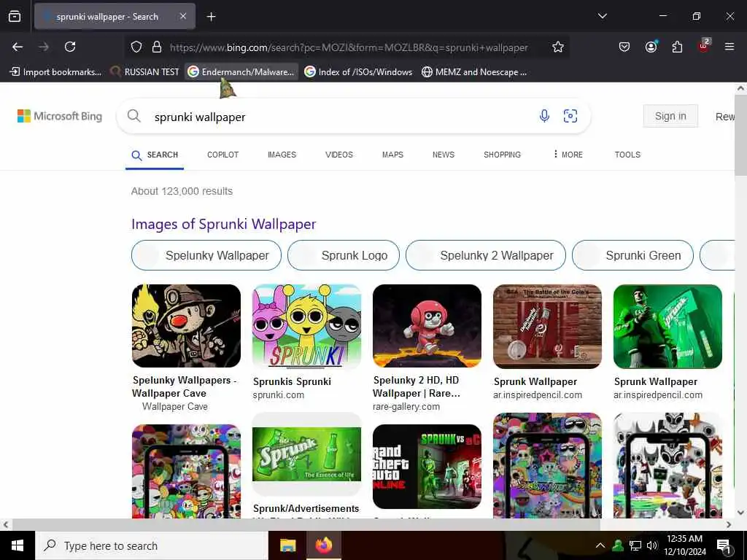View site security lock information
This screenshot has width=747, height=560.
[156, 47]
